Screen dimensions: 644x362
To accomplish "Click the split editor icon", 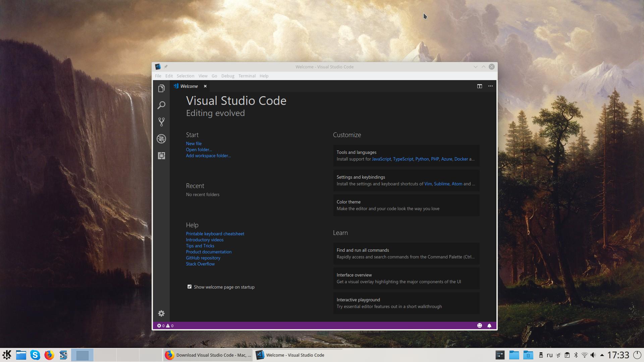I will (480, 86).
